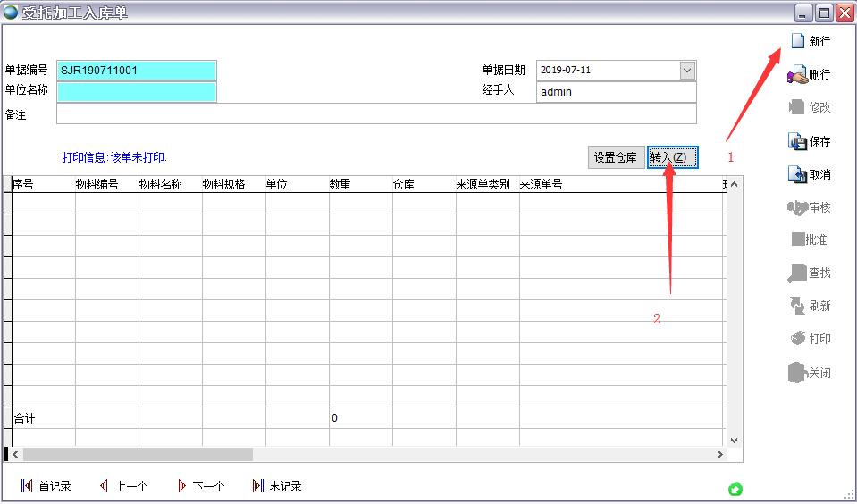This screenshot has height=504, width=857.
Task: Click the 删行 delete row icon
Action: pyautogui.click(x=797, y=75)
